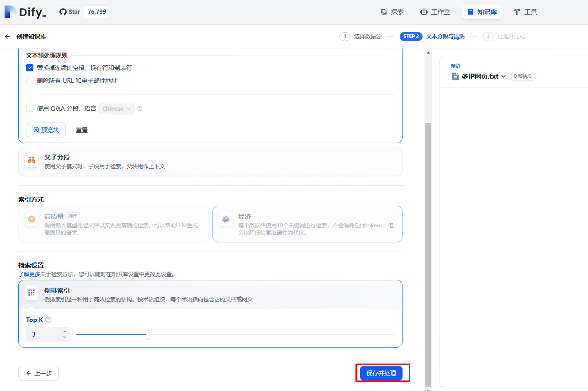Screen dimensions: 588x391
Task: Uncheck 替换掉连续的空格、换行符和制表符
Action: [x=30, y=68]
